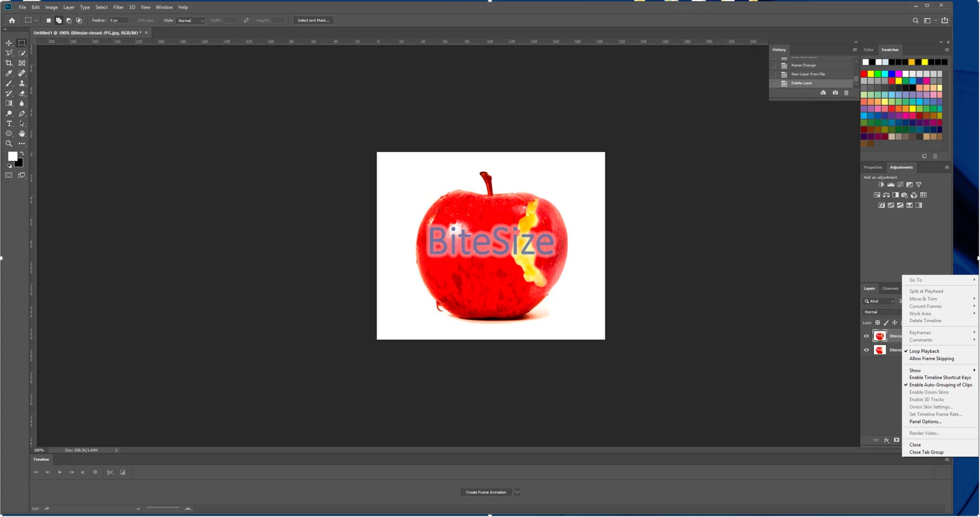Delete current state in History panel
Image resolution: width=980 pixels, height=517 pixels.
click(x=846, y=93)
